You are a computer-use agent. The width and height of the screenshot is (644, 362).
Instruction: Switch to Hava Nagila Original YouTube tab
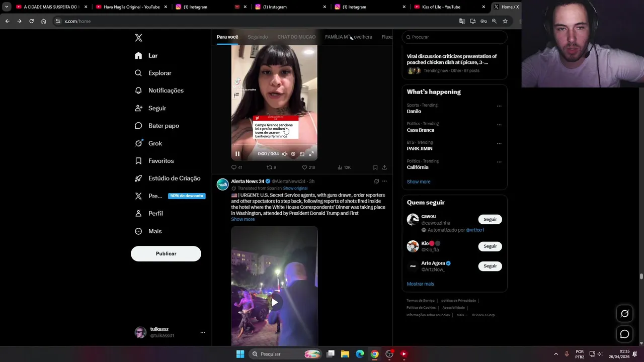(x=131, y=7)
